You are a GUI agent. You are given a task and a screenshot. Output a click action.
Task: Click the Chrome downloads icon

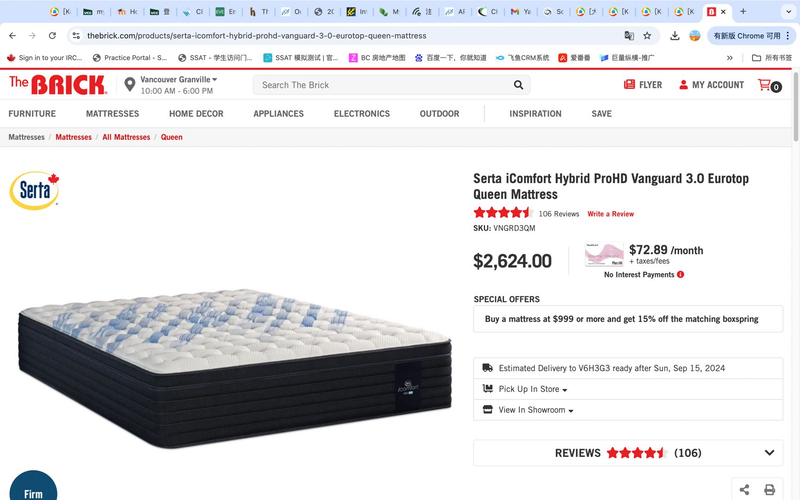click(x=675, y=36)
